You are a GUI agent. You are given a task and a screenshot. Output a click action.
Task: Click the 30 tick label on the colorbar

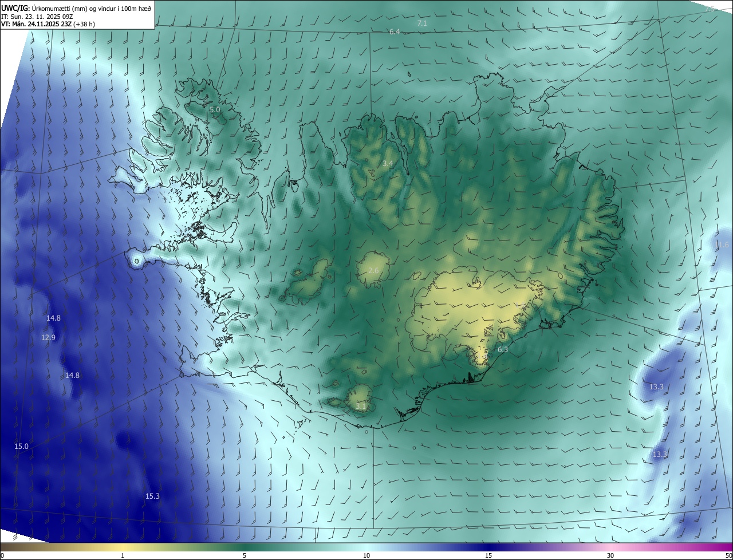610,555
